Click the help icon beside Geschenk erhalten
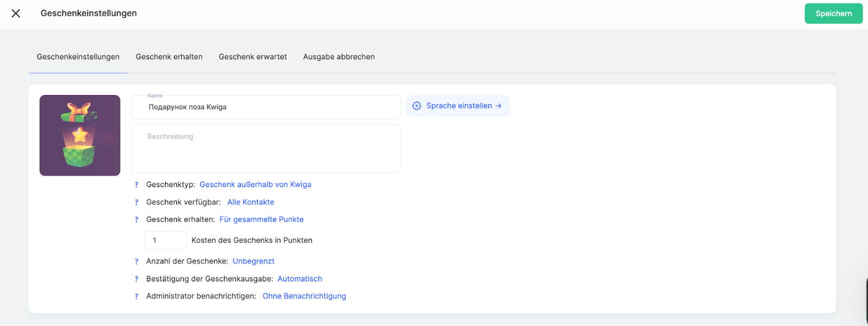The height and width of the screenshot is (326, 868). 137,220
